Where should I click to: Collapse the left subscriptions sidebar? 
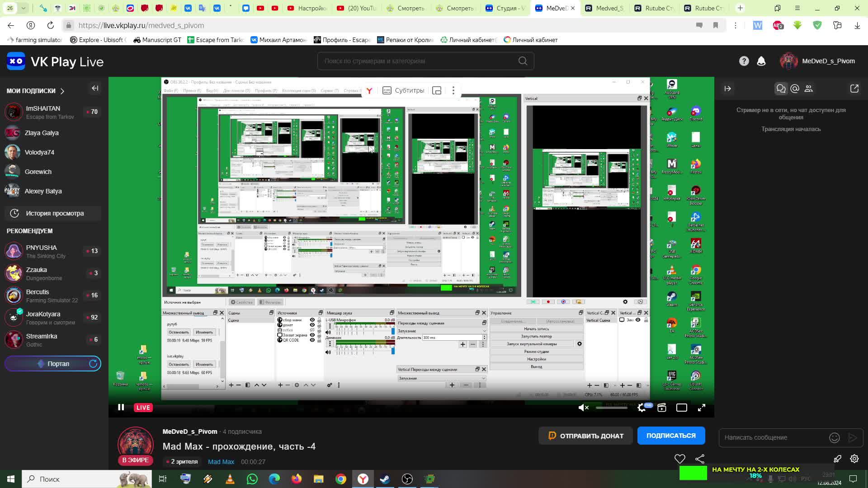point(95,88)
